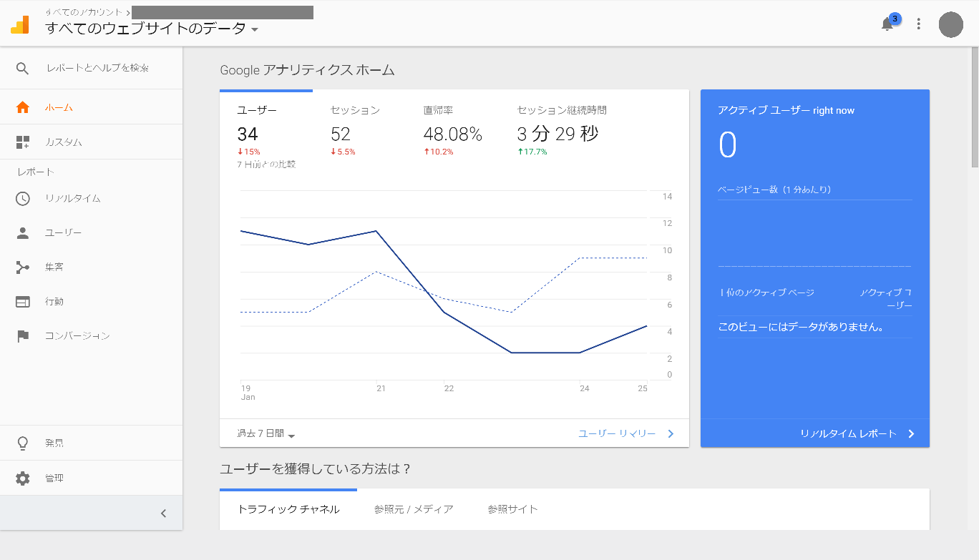Click the すべてのアカウント breadcrumb

pos(84,12)
